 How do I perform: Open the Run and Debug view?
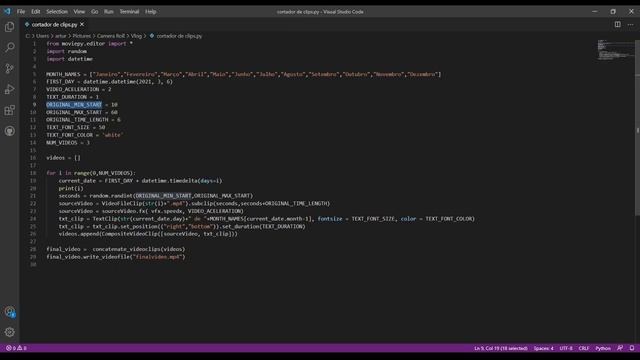[9, 89]
